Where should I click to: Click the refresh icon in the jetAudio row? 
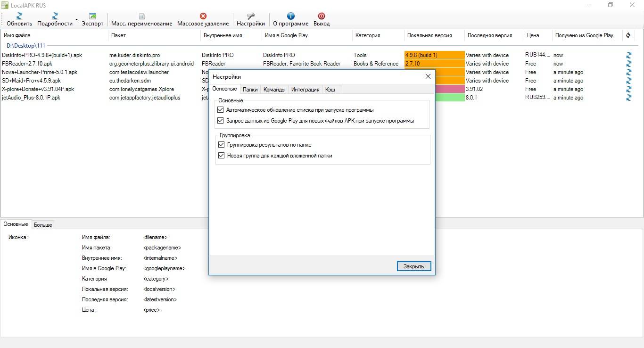[628, 98]
